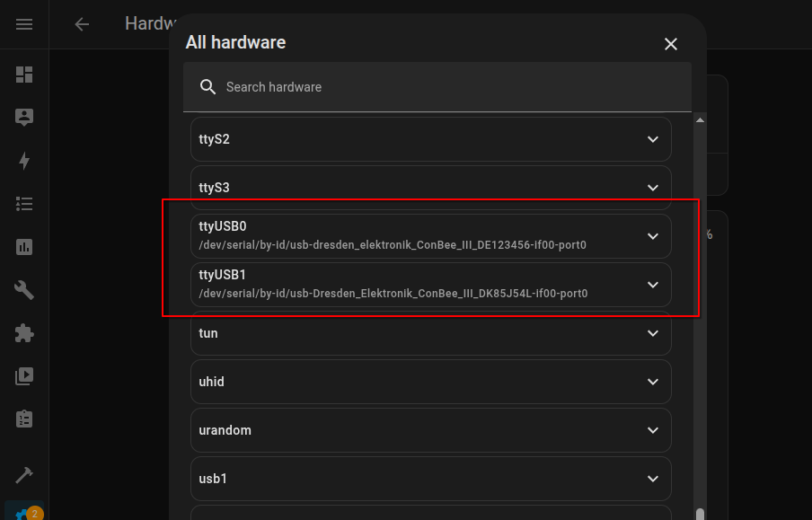The width and height of the screenshot is (812, 520).
Task: Click the urandom label
Action: pyautogui.click(x=225, y=430)
